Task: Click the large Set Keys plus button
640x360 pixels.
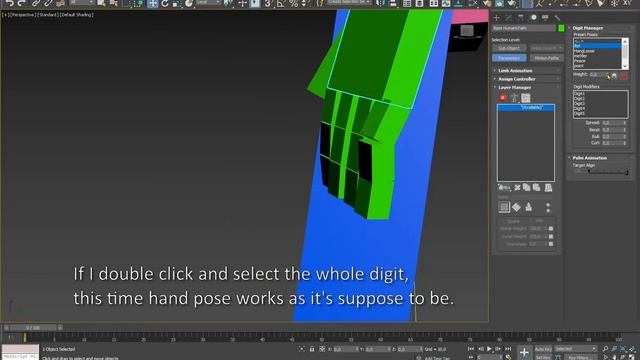Action: pos(524,352)
